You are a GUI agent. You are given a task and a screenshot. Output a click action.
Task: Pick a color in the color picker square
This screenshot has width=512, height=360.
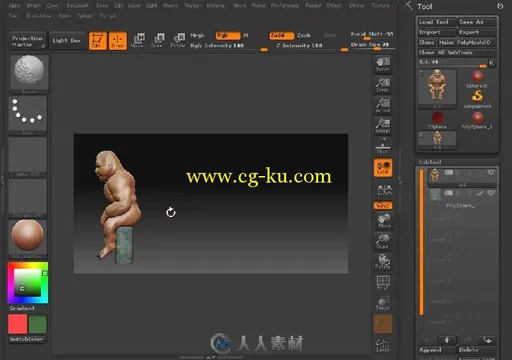27,282
